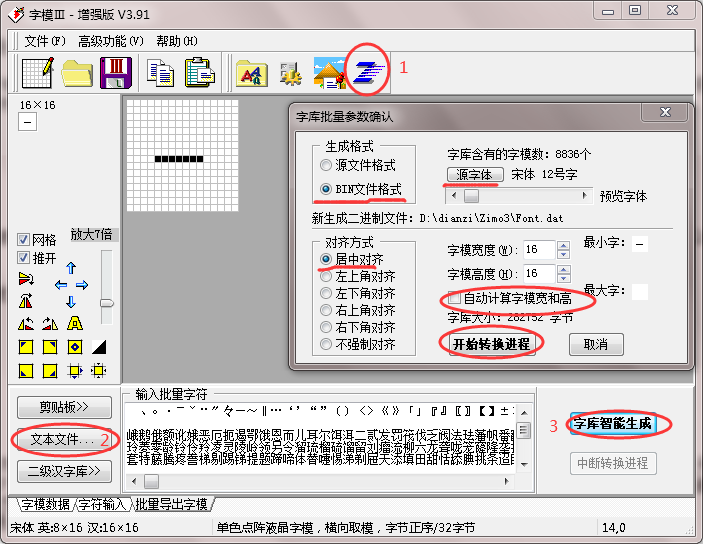Open file with the yellow folder toolbar icon
703x544 pixels.
(x=77, y=73)
